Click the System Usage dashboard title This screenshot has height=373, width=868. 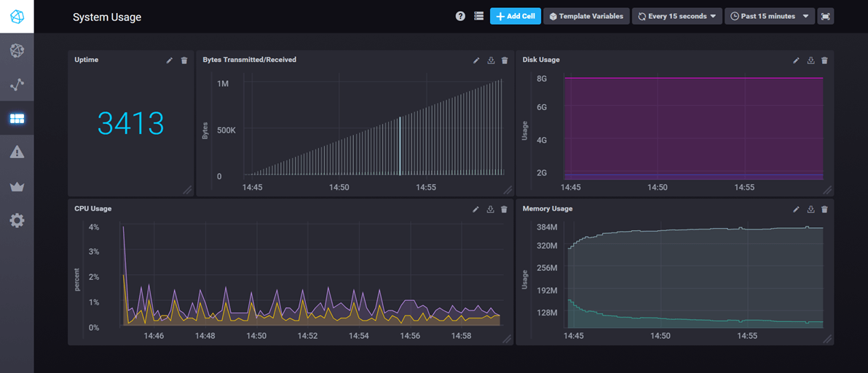[107, 17]
